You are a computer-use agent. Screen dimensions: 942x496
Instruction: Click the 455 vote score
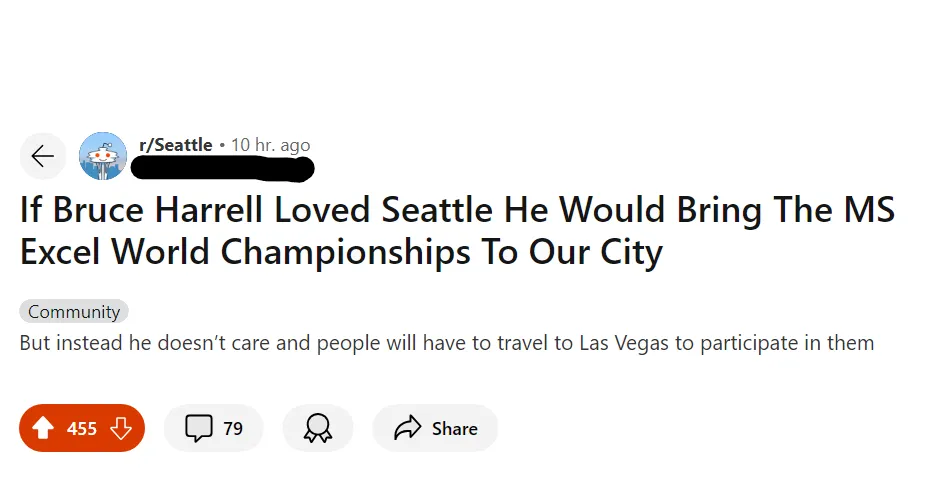tap(82, 429)
